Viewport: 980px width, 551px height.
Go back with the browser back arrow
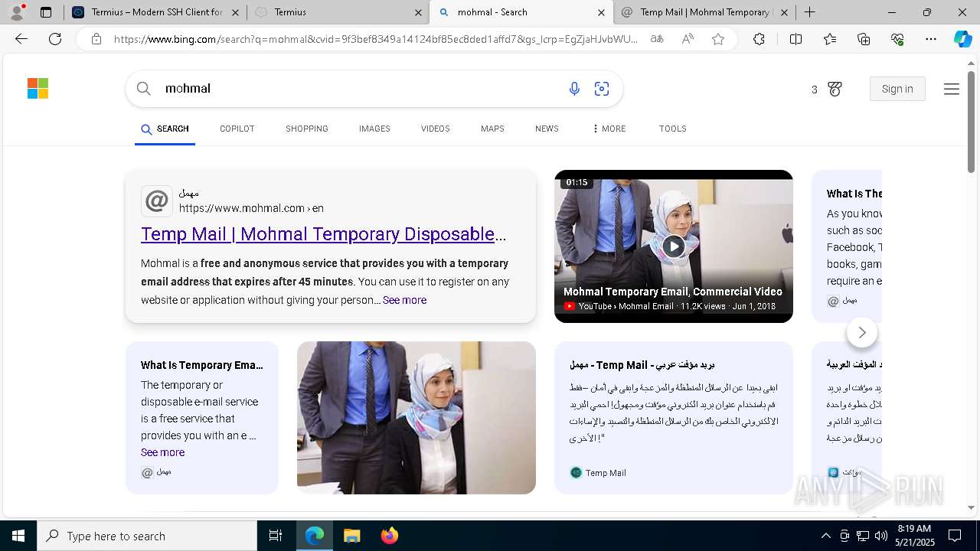(x=21, y=39)
